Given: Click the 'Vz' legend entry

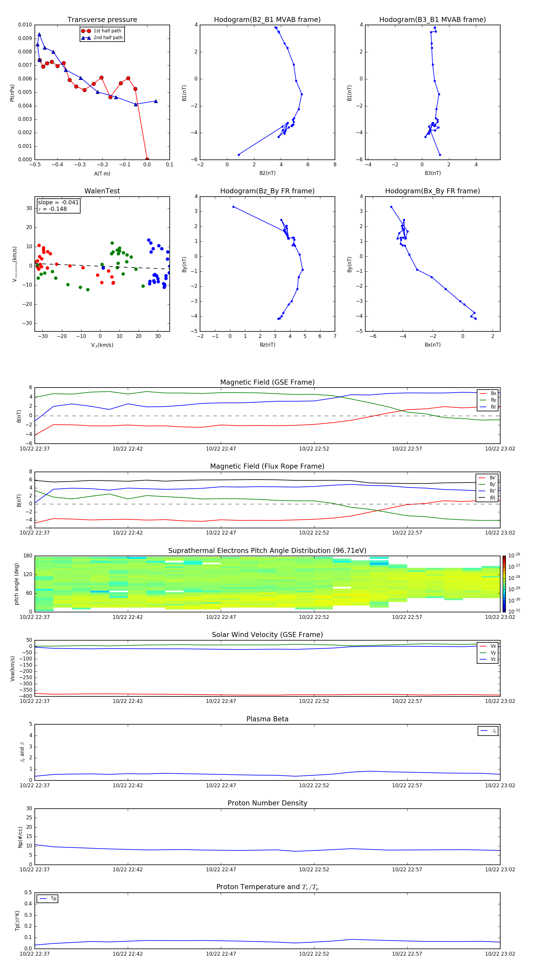Looking at the screenshot, I should point(488,659).
